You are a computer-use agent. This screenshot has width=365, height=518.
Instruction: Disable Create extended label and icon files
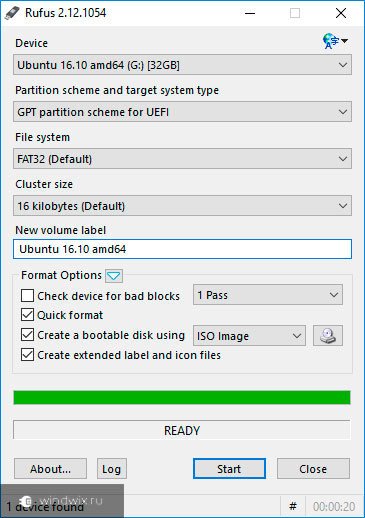pos(27,355)
